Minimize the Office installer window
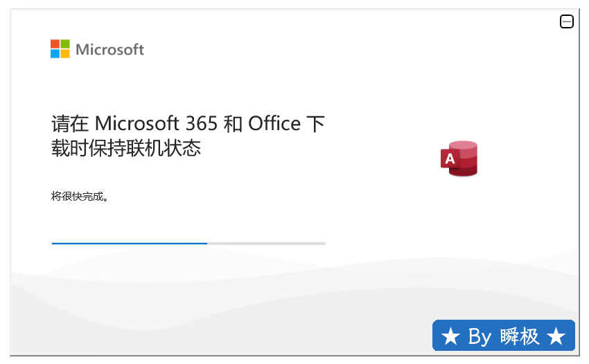The height and width of the screenshot is (364, 589). point(566,22)
